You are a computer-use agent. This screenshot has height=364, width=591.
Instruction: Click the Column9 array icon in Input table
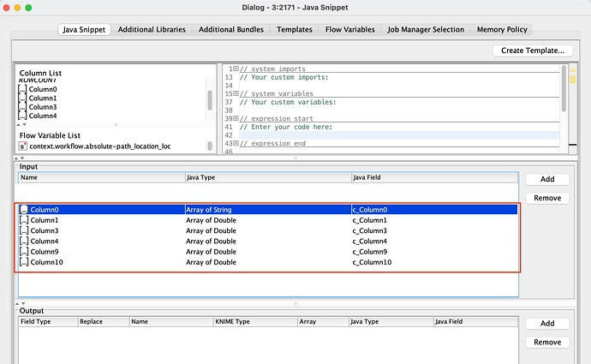point(24,252)
